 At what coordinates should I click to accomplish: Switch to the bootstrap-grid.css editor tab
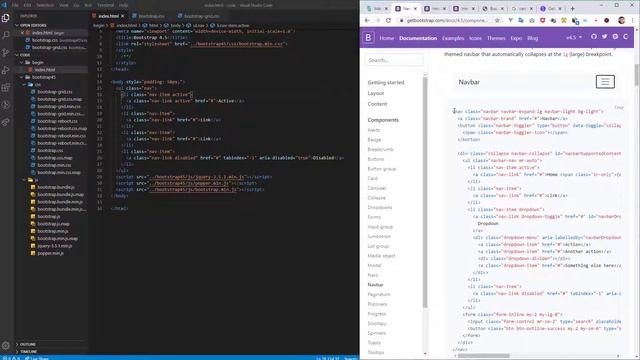pyautogui.click(x=199, y=16)
